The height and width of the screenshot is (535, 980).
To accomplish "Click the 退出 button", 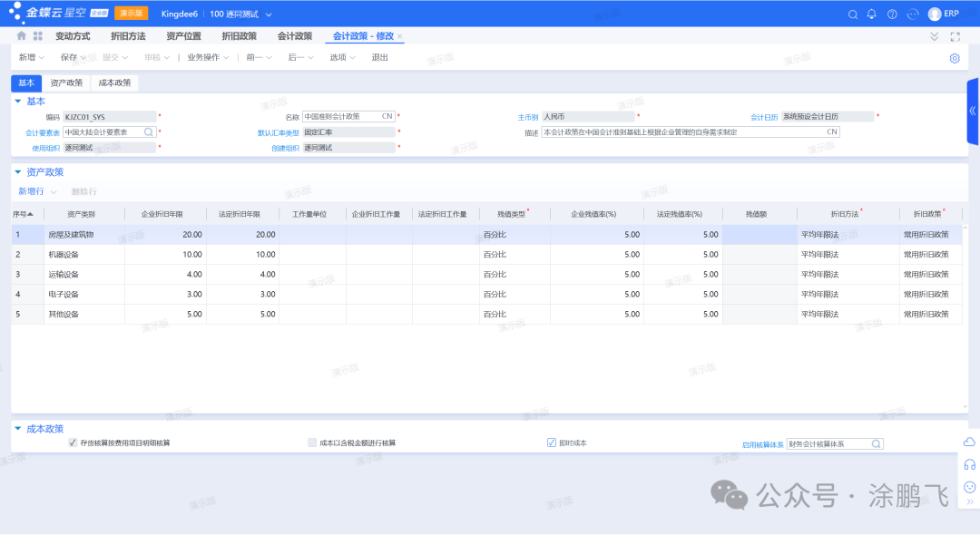I will (x=379, y=58).
